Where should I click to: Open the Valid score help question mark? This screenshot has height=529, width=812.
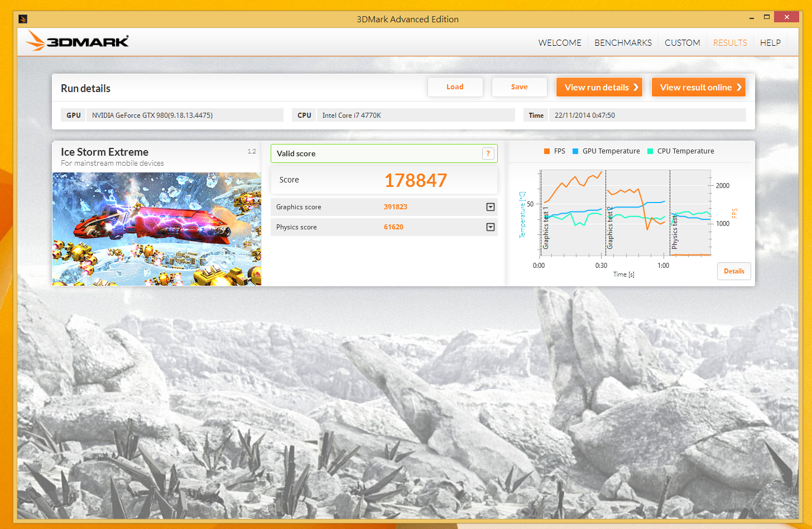(x=488, y=153)
